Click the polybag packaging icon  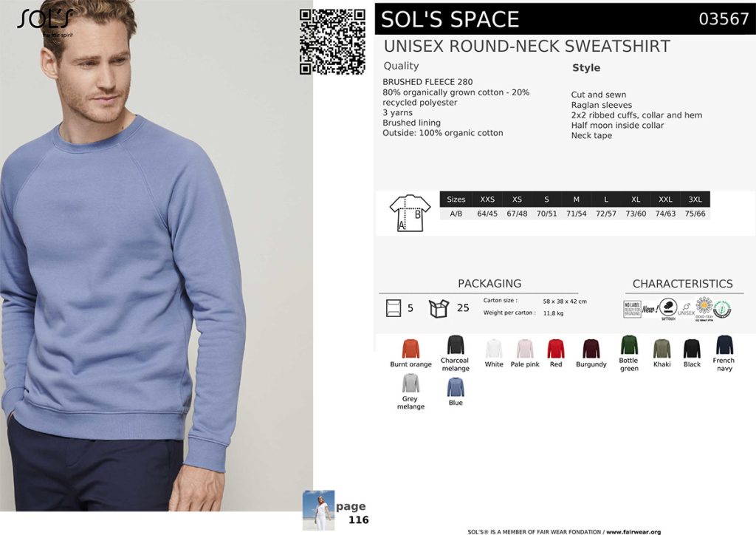394,308
